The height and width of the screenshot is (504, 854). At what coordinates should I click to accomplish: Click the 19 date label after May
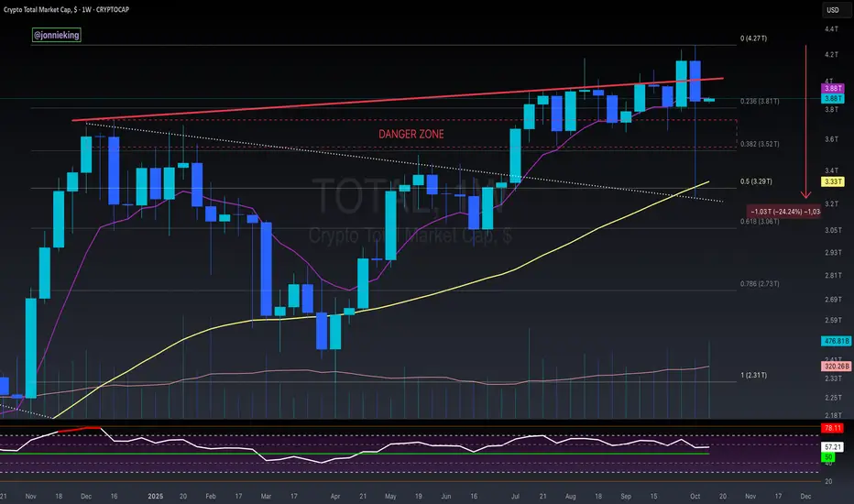[418, 497]
